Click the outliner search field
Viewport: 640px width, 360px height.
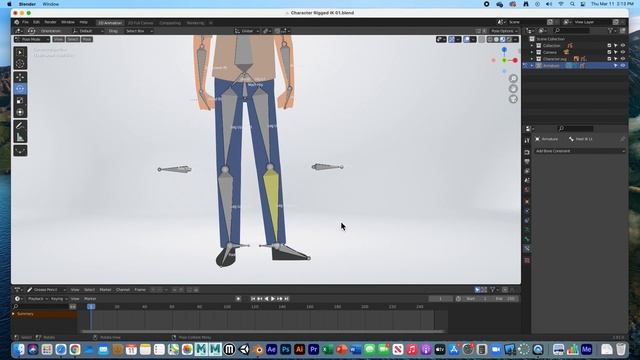click(571, 31)
